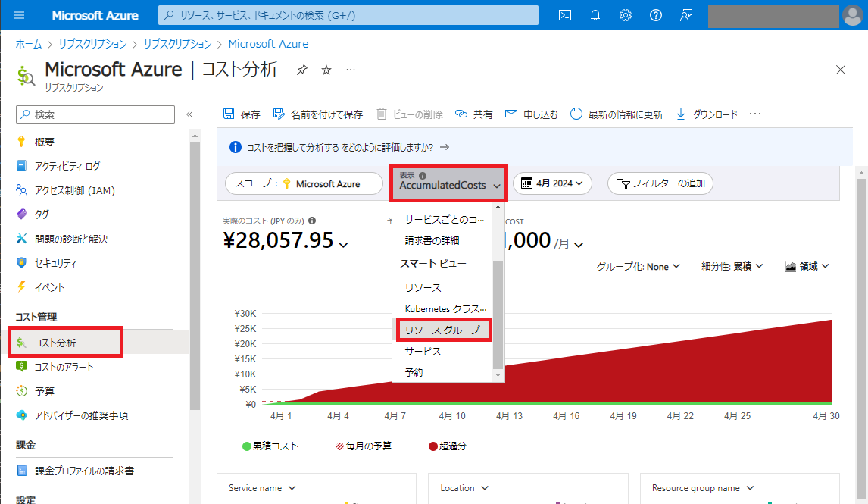Select リソース グループ in view menu

point(444,330)
